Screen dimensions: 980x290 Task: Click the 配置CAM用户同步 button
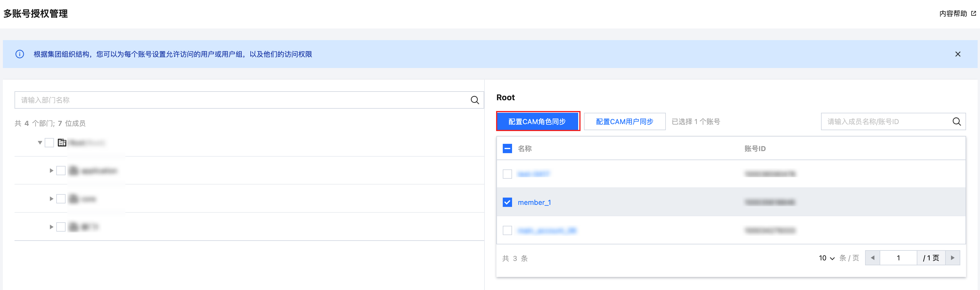pyautogui.click(x=624, y=121)
